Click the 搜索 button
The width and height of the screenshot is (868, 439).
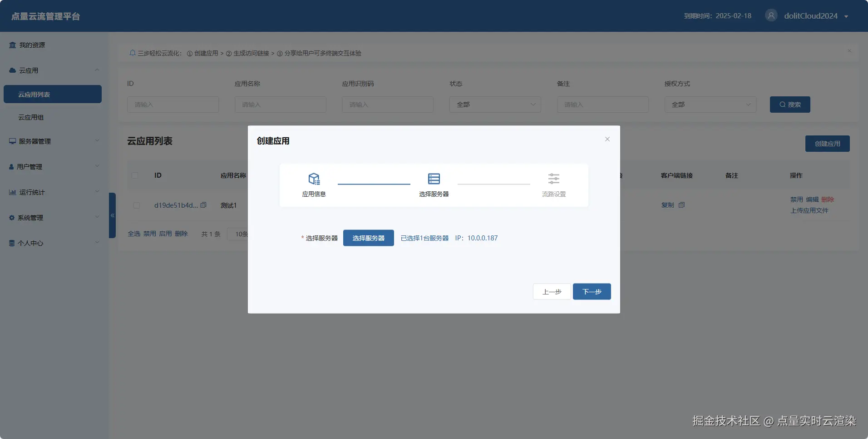[x=790, y=105]
